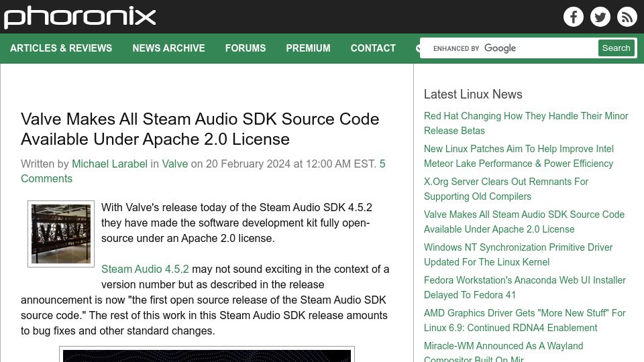Click the Latest Linux News heading
644x362 pixels.
pyautogui.click(x=473, y=94)
